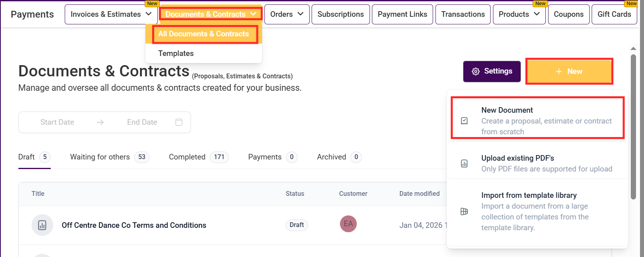644x257 pixels.
Task: Click the Status column header
Action: (x=295, y=194)
